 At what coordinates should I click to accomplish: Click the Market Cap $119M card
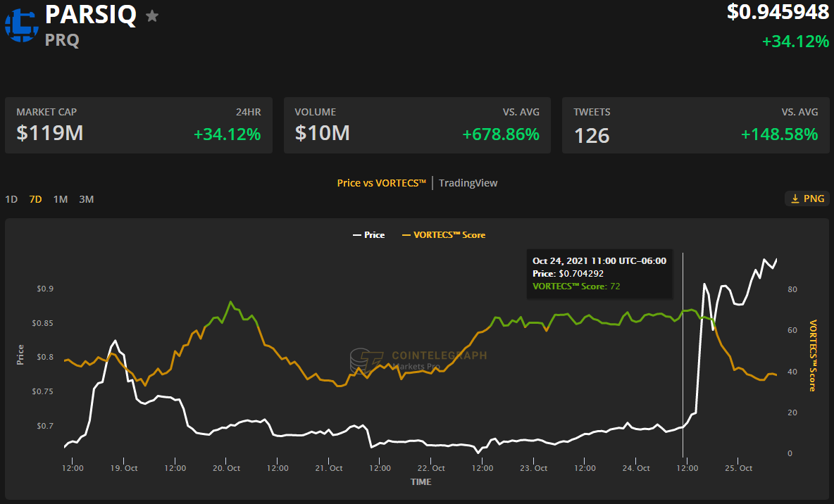pyautogui.click(x=138, y=125)
